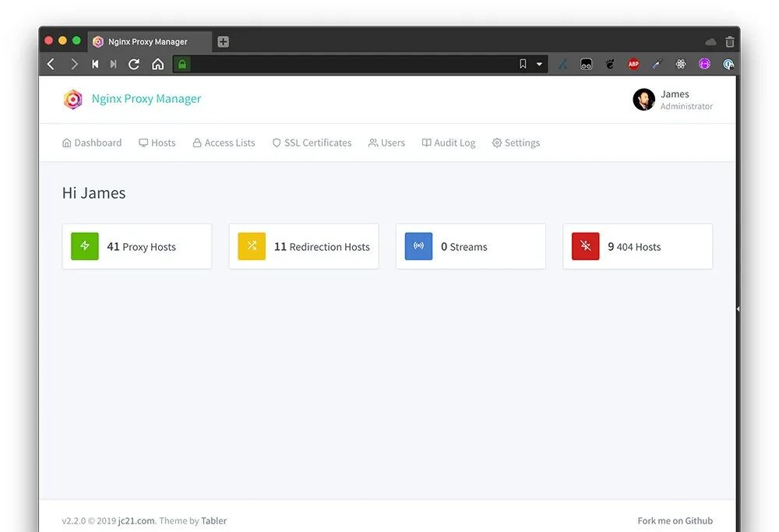Click the rightmost toolbar extension icon
Viewport: 779px width, 532px height.
pyautogui.click(x=728, y=64)
